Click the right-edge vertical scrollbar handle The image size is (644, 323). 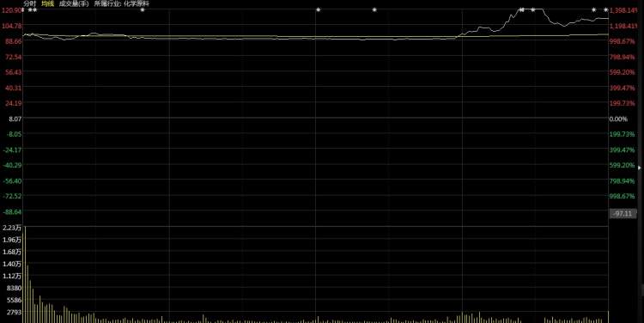[642, 291]
